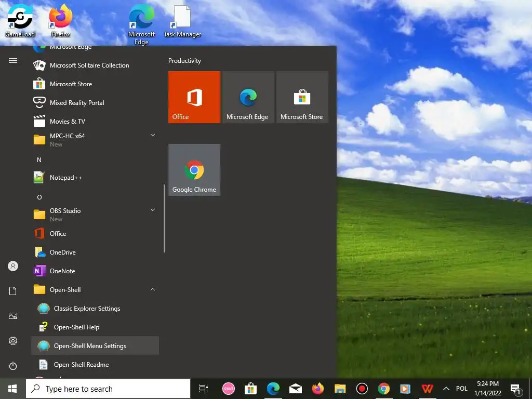Show hidden system tray icons
This screenshot has width=532, height=399.
(x=446, y=389)
